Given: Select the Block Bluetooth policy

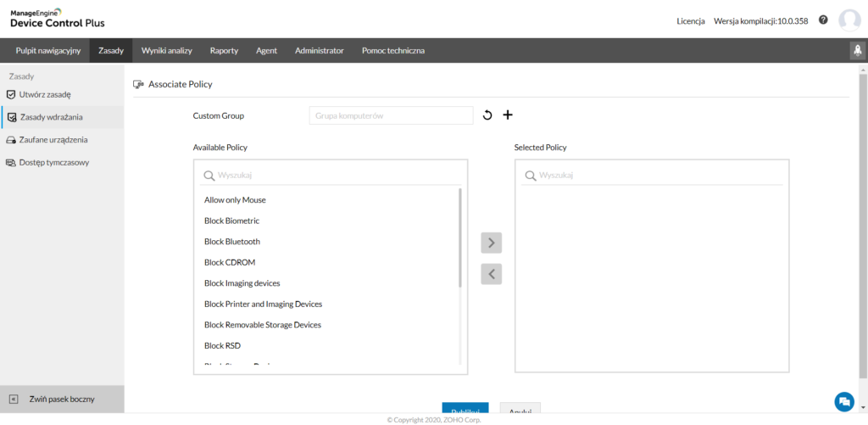Looking at the screenshot, I should point(232,242).
